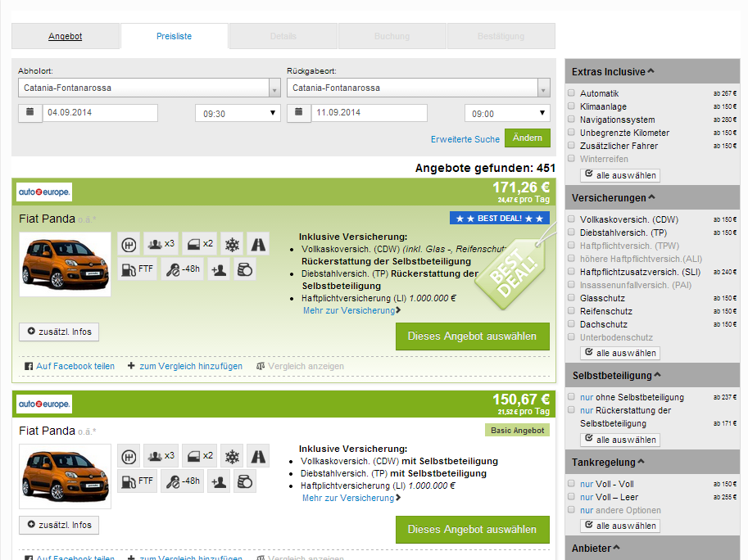The height and width of the screenshot is (560, 748).
Task: Click the coins icon in the 171,26 € offer
Action: point(245,269)
